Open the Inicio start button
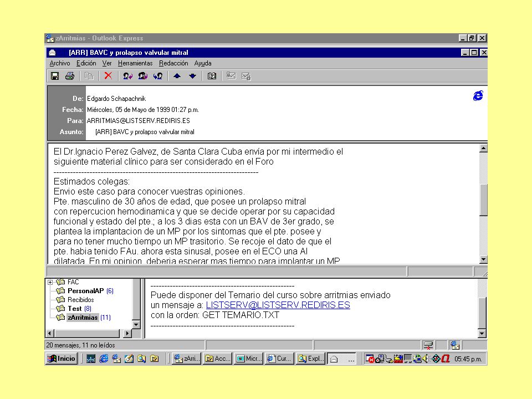This screenshot has width=532, height=399. [x=62, y=359]
